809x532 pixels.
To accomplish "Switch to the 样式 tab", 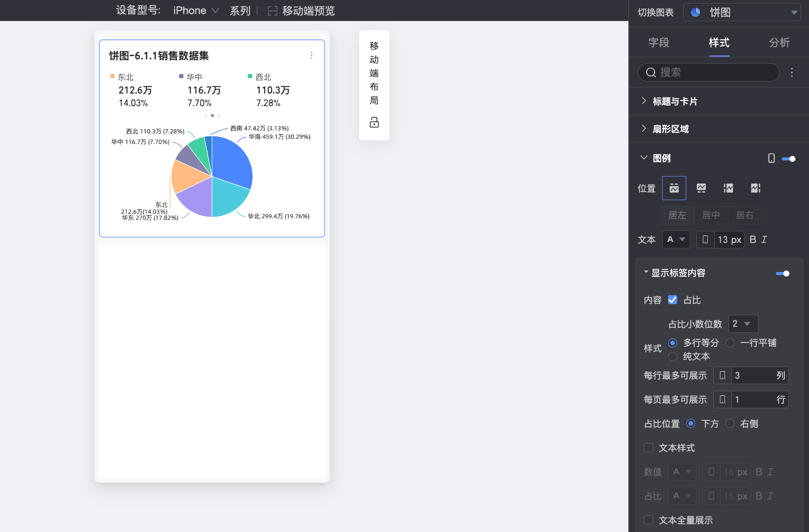I will 719,43.
